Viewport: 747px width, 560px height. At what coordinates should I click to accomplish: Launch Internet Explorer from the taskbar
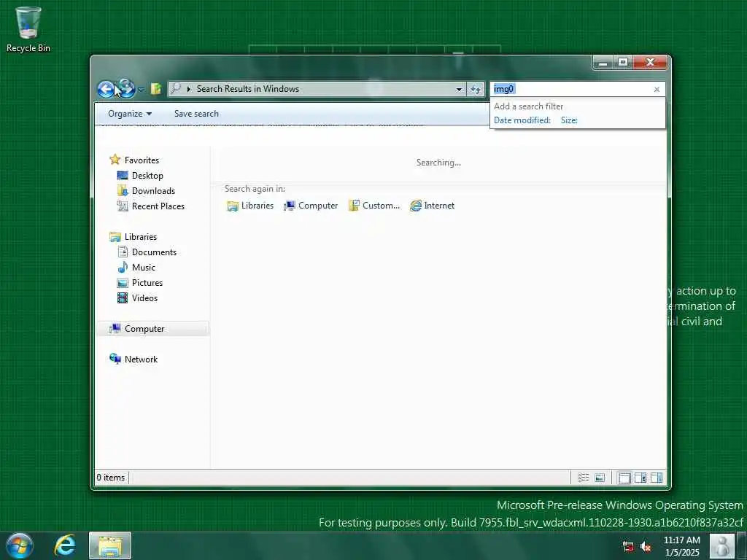point(65,545)
